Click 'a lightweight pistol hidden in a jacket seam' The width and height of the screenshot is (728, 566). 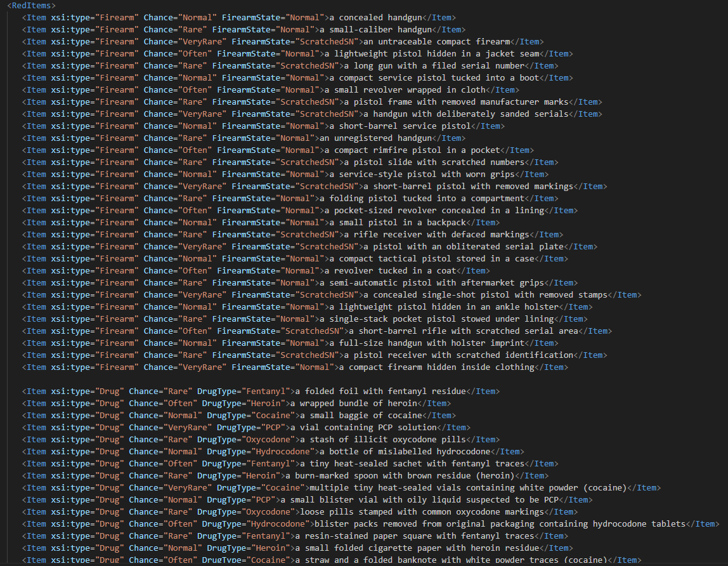432,54
